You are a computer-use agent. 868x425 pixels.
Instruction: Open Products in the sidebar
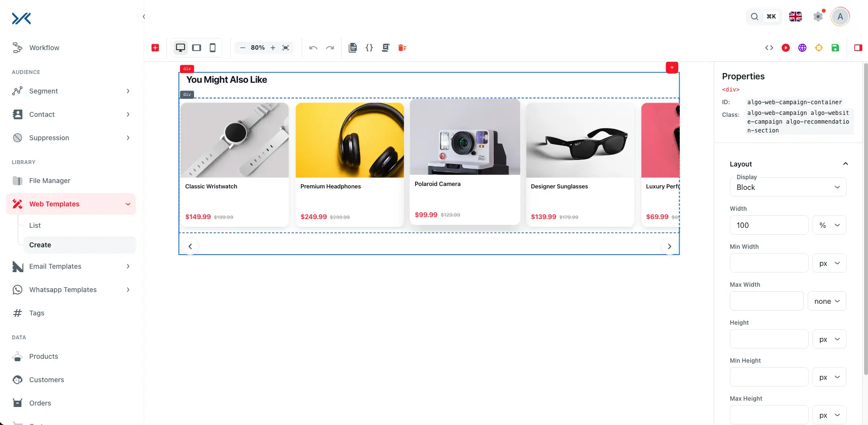tap(72, 356)
